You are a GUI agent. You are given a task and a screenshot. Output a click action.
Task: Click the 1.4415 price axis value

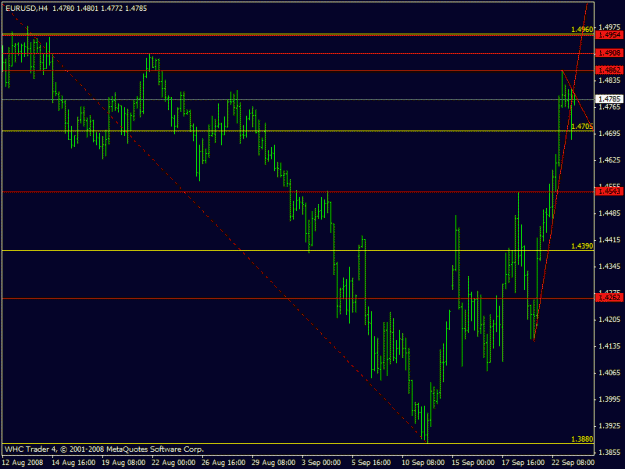(x=610, y=240)
